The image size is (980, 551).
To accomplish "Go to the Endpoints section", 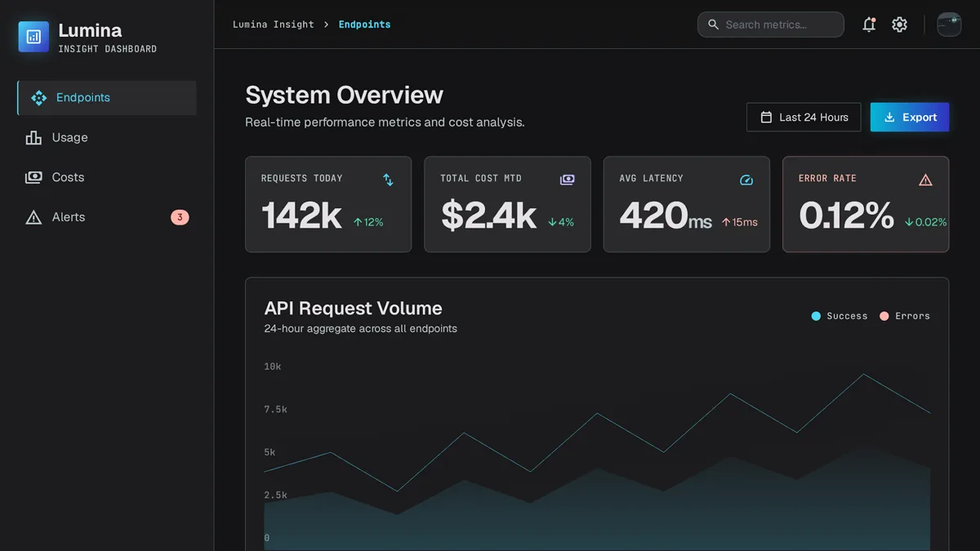I will point(107,98).
